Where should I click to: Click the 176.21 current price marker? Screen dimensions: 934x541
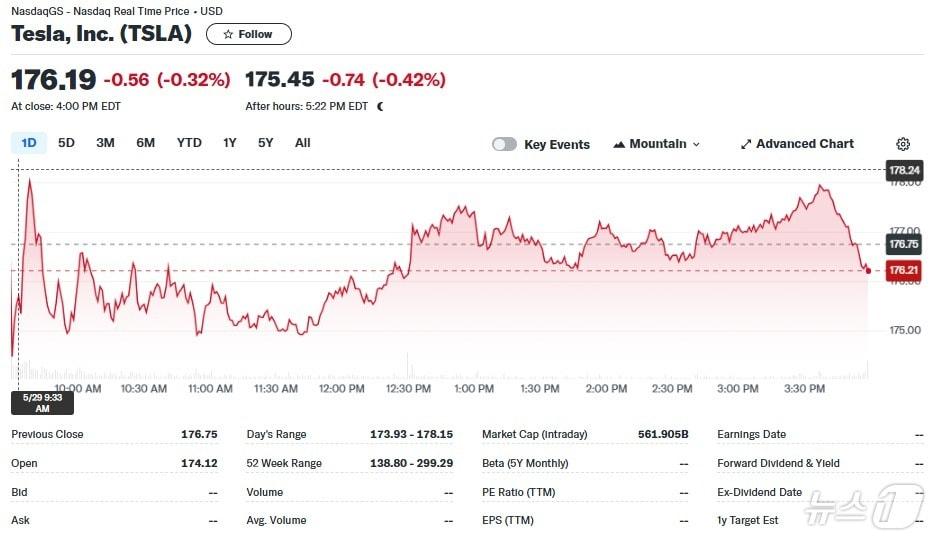pyautogui.click(x=903, y=270)
